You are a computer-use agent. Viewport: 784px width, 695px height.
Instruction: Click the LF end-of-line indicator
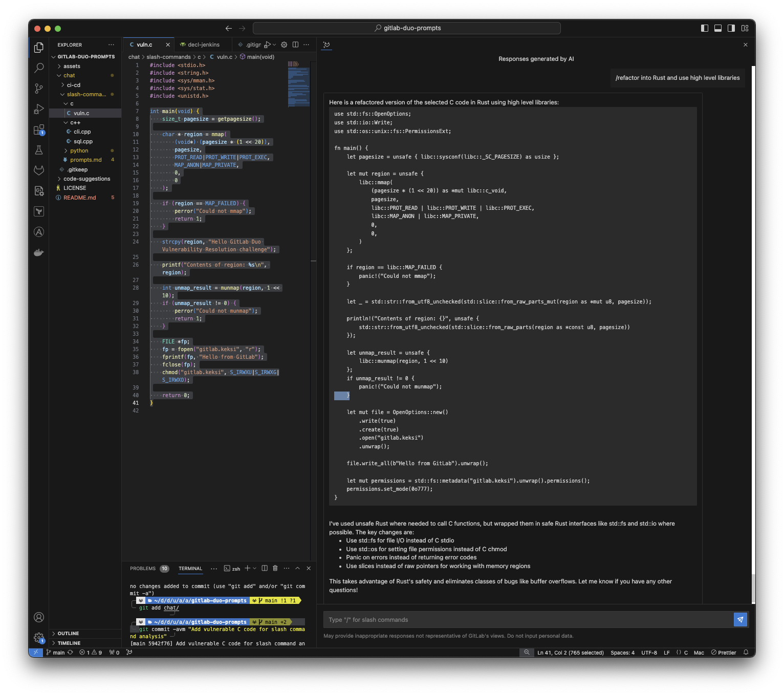667,653
